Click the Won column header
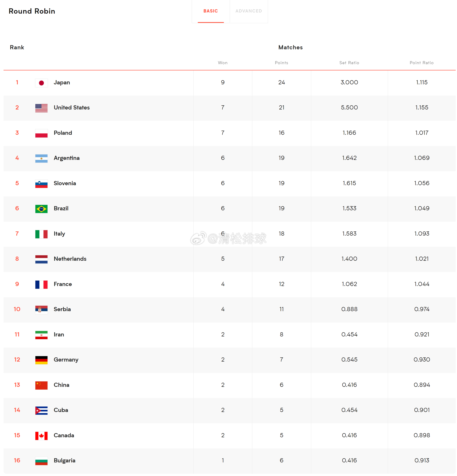This screenshot has width=457, height=476. tap(223, 63)
